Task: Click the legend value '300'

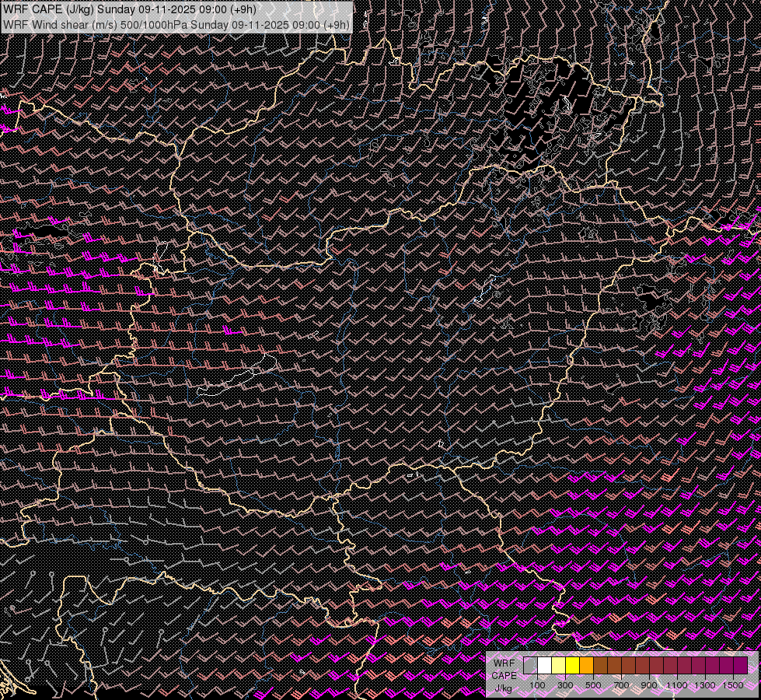Action: click(x=565, y=685)
